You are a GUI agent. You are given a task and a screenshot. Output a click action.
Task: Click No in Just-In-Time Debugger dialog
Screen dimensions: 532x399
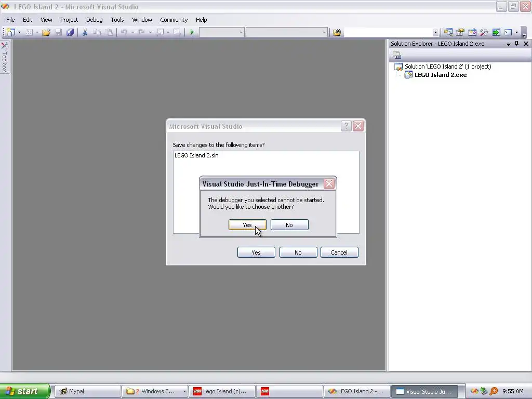[x=289, y=225]
